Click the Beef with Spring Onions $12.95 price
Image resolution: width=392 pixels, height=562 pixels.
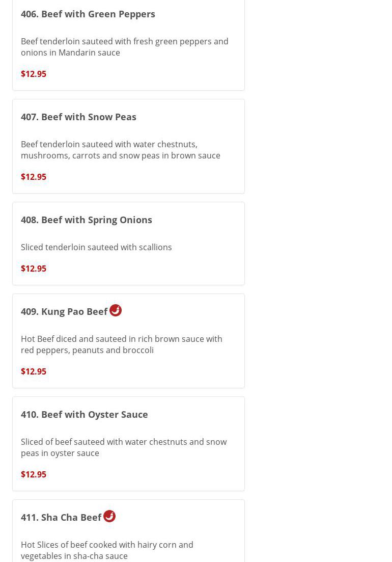(x=34, y=269)
